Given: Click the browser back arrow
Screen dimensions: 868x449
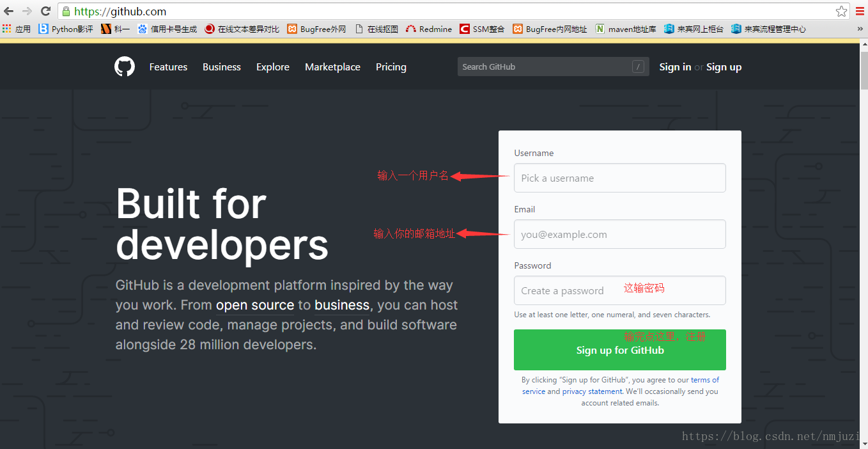Looking at the screenshot, I should click(x=9, y=11).
